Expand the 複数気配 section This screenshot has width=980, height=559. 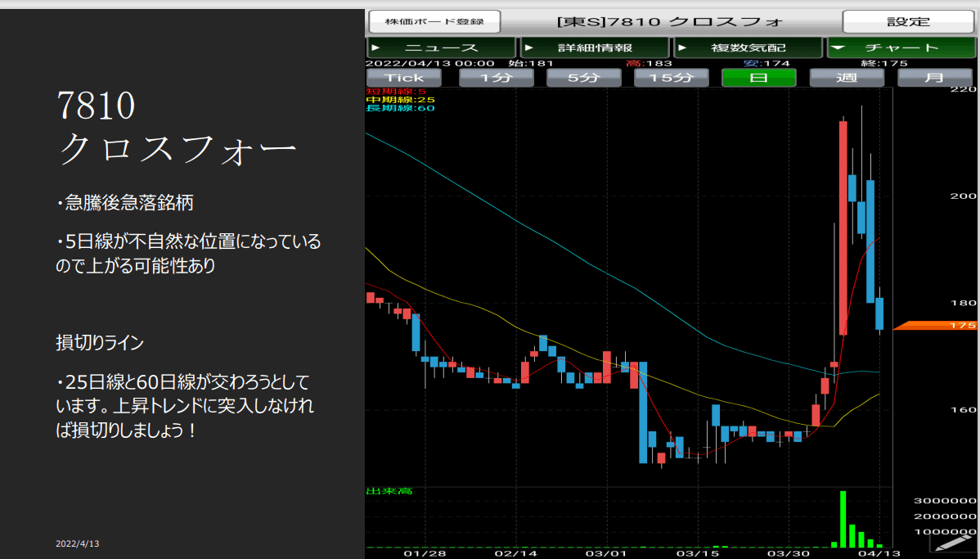click(x=748, y=47)
